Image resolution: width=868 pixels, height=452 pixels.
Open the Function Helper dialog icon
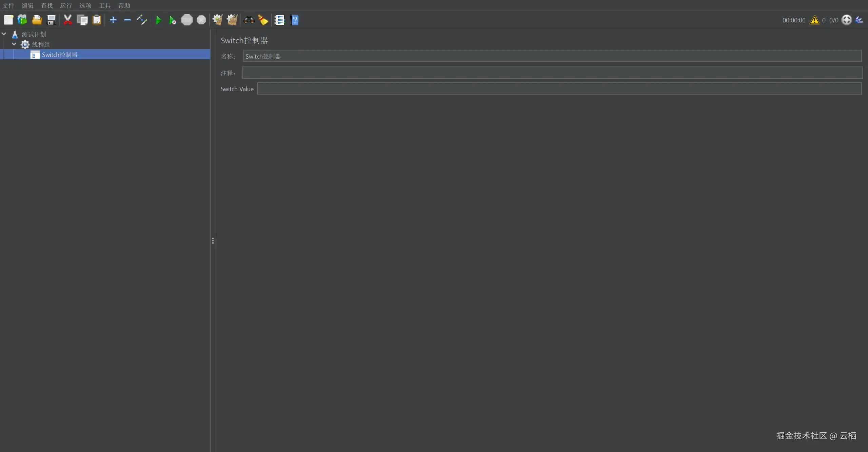[x=280, y=20]
